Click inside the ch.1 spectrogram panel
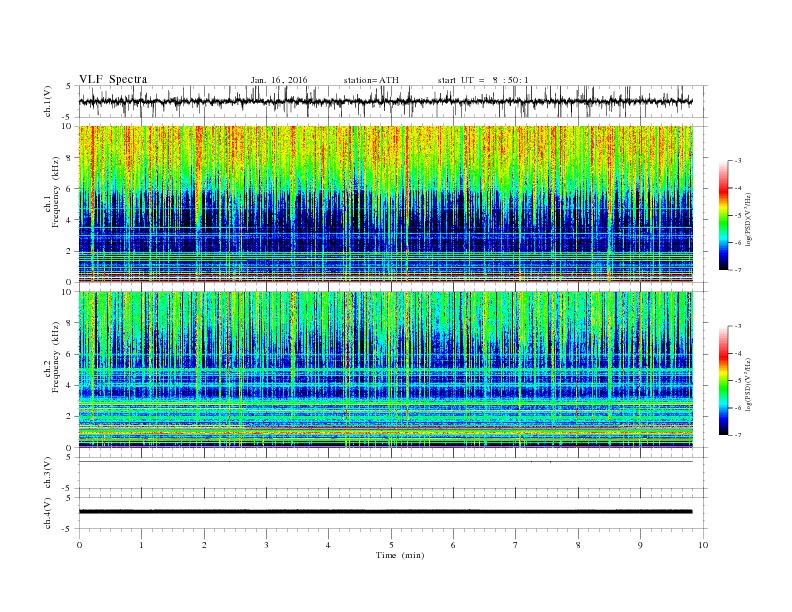Screen dimensions: 792x612 386,204
